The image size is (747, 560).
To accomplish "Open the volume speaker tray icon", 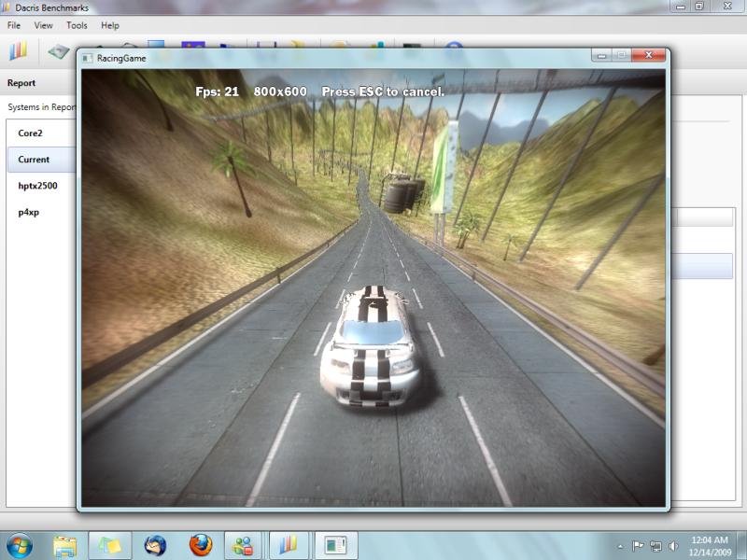I will click(673, 546).
